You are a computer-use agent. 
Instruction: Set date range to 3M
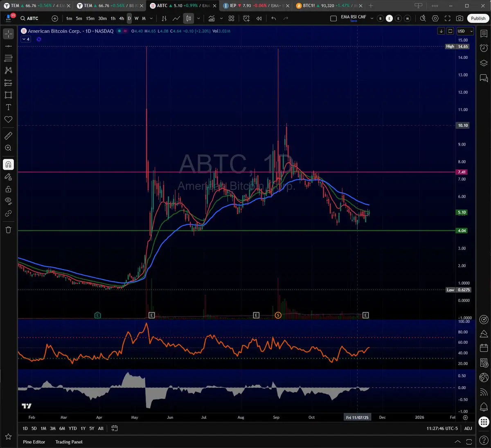click(x=53, y=428)
